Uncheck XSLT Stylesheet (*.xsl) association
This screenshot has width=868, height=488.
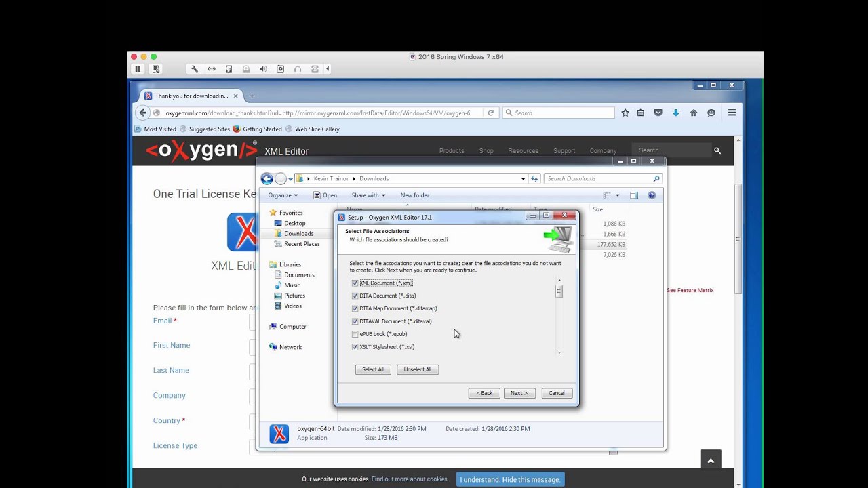[x=355, y=347]
